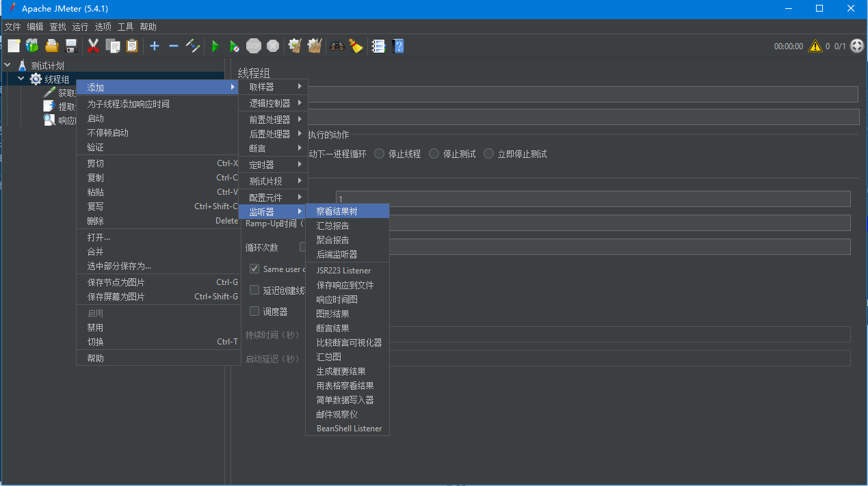Save the test plan with floppy icon
The width and height of the screenshot is (868, 486).
(x=70, y=46)
